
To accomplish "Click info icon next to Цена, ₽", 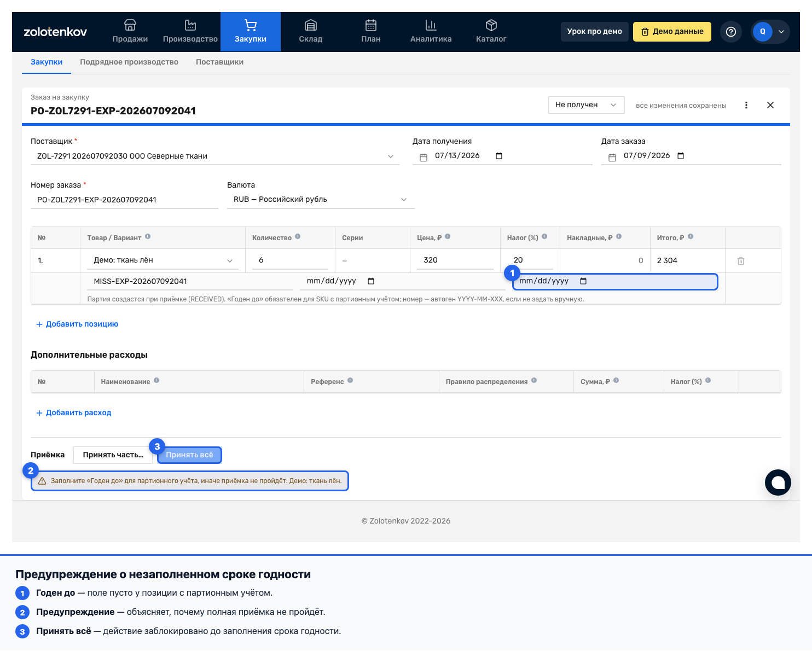I will (x=448, y=237).
